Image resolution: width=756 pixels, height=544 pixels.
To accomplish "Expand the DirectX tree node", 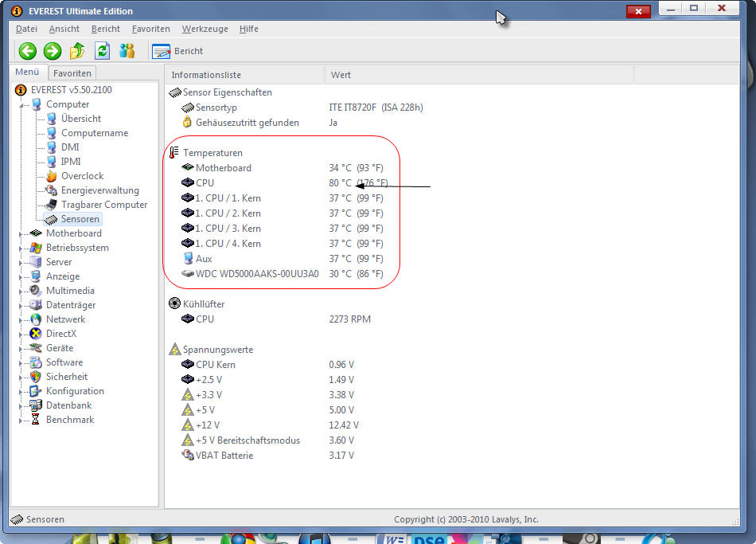I will coord(21,335).
